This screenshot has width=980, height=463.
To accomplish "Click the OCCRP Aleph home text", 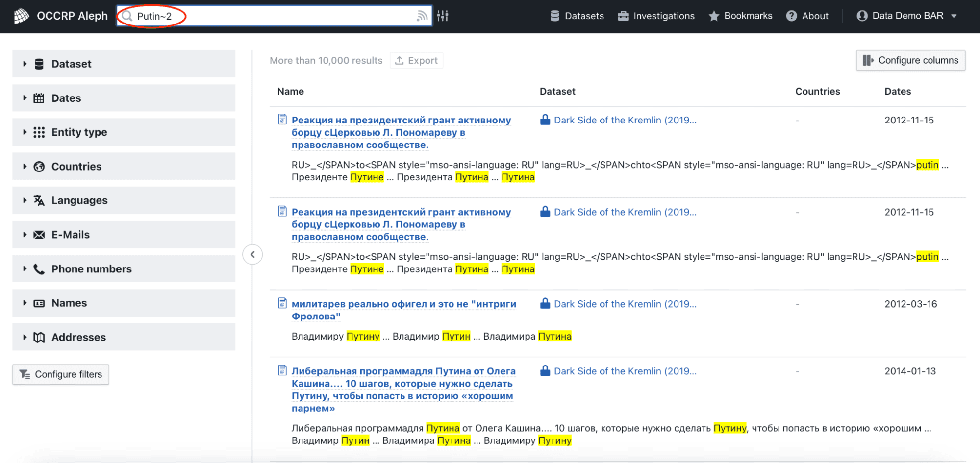I will [72, 16].
